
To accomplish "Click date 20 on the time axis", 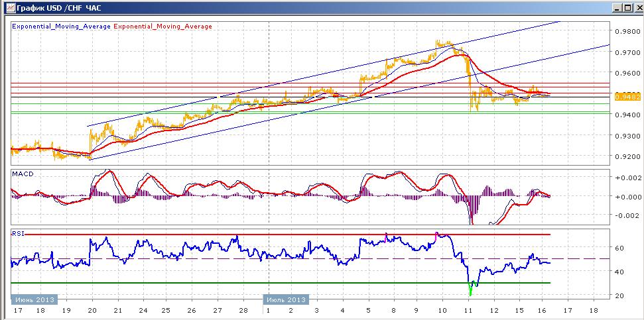I will pos(92,311).
